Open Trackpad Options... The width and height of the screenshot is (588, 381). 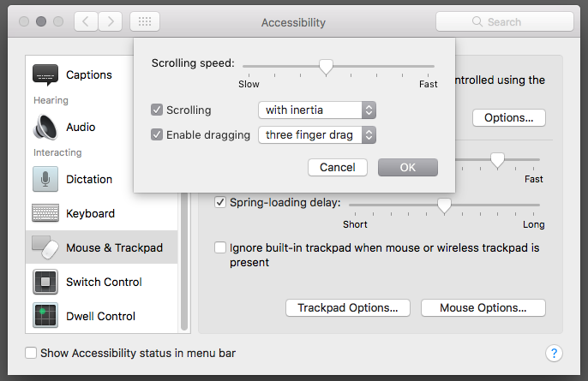coord(348,307)
